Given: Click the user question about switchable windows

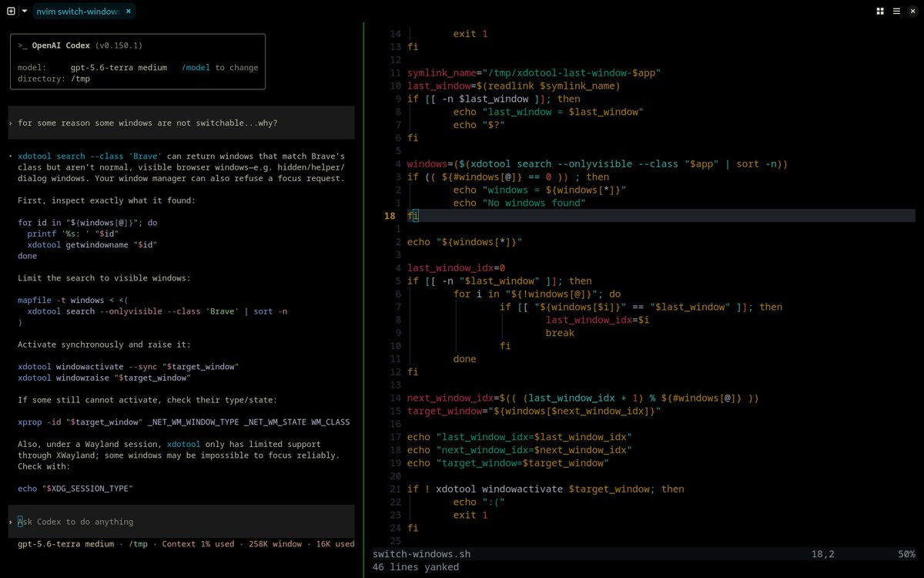Looking at the screenshot, I should pyautogui.click(x=148, y=123).
